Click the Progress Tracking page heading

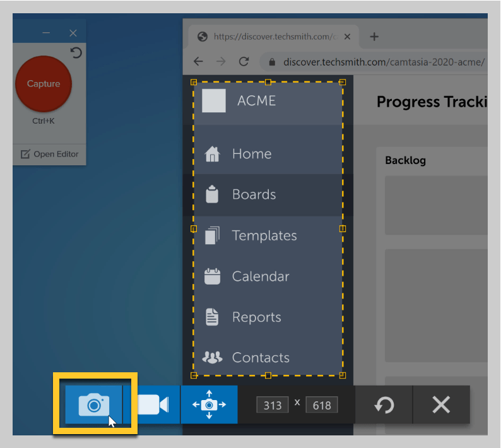click(432, 102)
